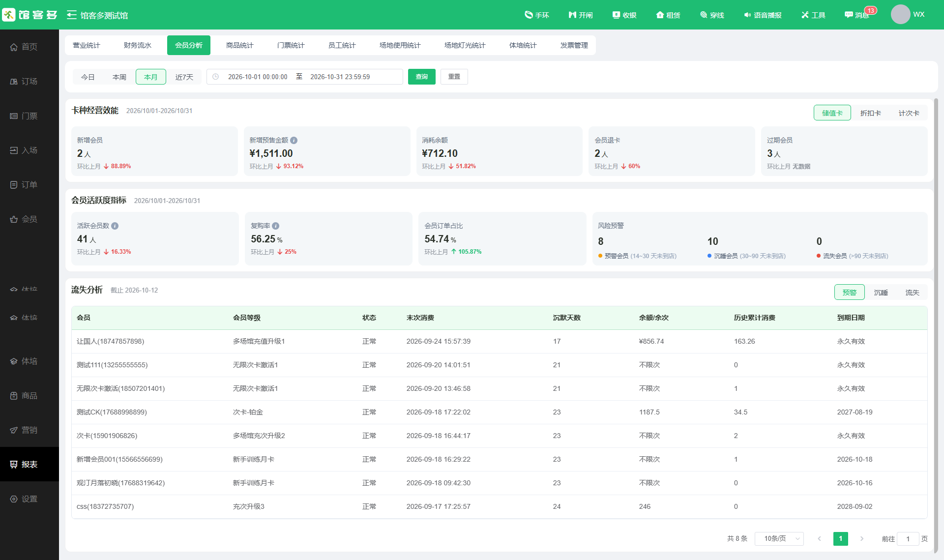Screen dimensions: 944x560
Task: Open the 穿线 stringing function
Action: (x=712, y=15)
